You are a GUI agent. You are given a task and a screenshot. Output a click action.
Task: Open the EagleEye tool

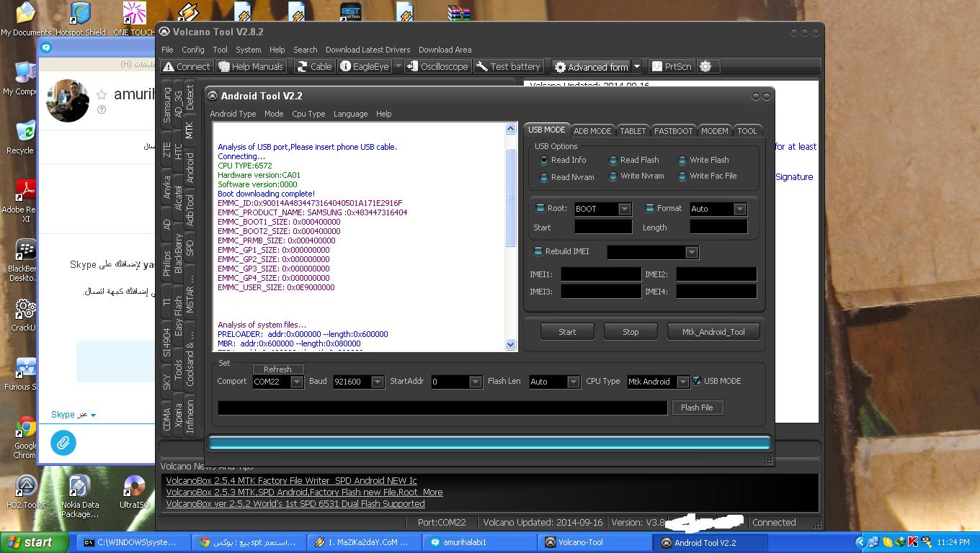click(x=365, y=66)
